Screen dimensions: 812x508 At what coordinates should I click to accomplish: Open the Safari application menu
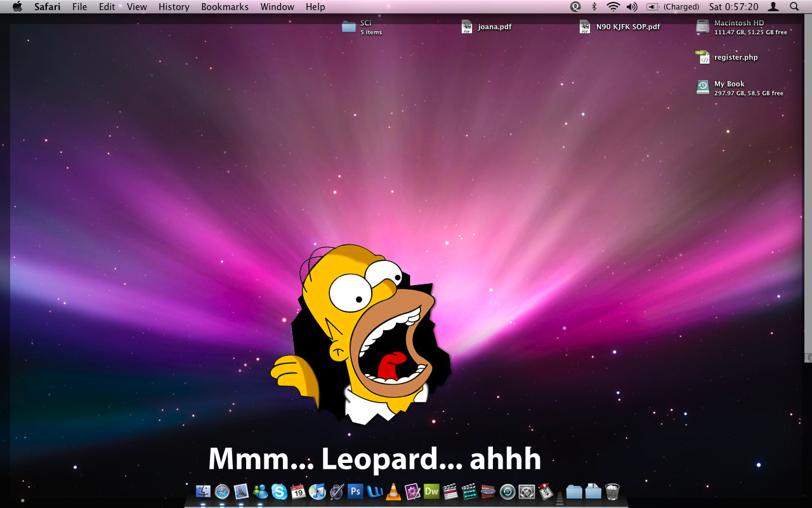tap(48, 7)
